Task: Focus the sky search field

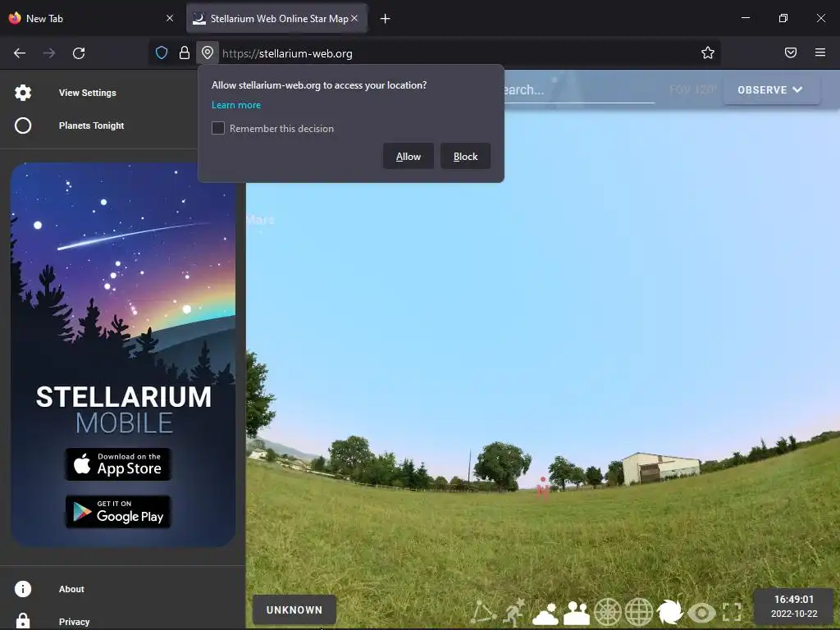Action: (x=578, y=90)
